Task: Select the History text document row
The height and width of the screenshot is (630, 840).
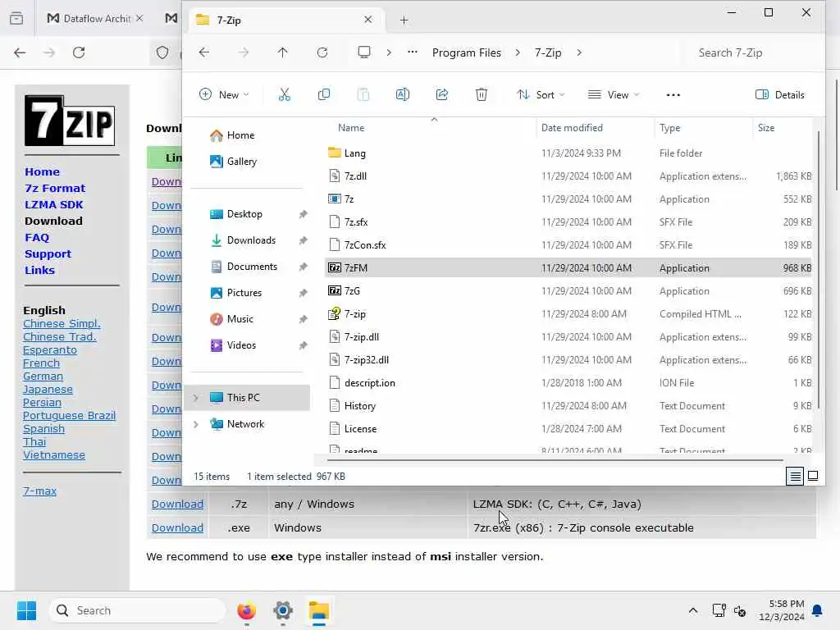Action: (568, 406)
